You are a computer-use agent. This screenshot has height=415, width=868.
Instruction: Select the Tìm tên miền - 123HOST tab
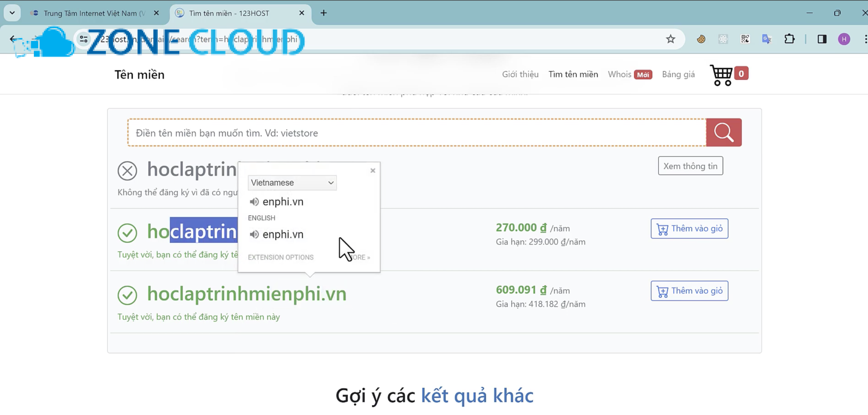[240, 13]
